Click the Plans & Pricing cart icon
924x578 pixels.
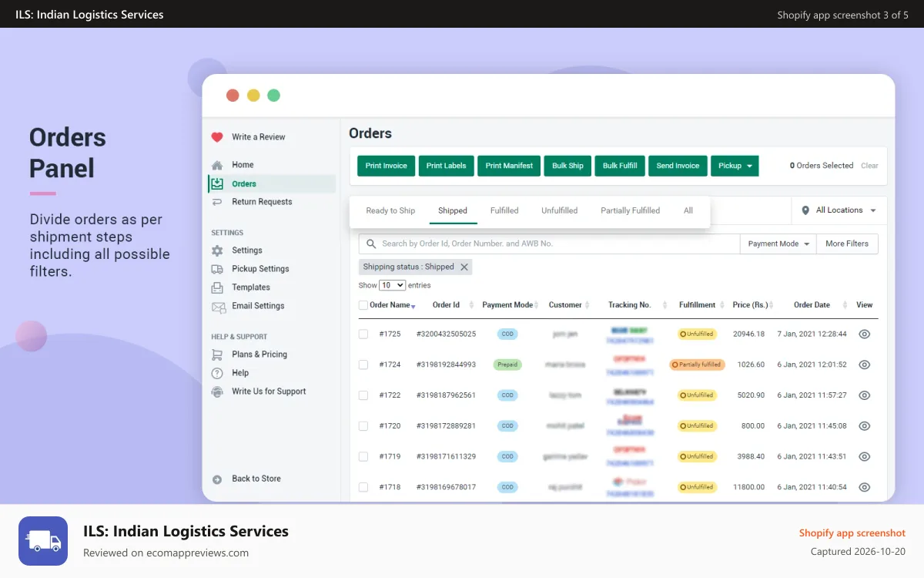tap(217, 355)
